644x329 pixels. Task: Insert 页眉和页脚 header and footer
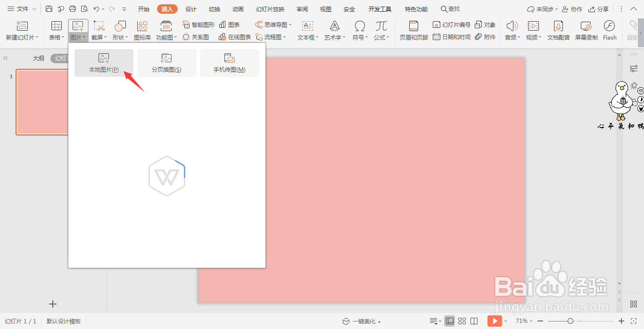pos(413,30)
